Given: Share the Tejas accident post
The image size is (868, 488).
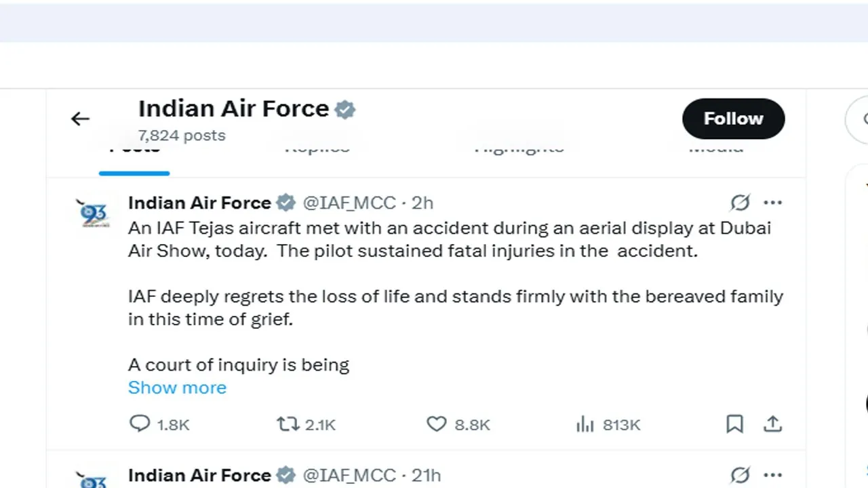Looking at the screenshot, I should point(772,424).
